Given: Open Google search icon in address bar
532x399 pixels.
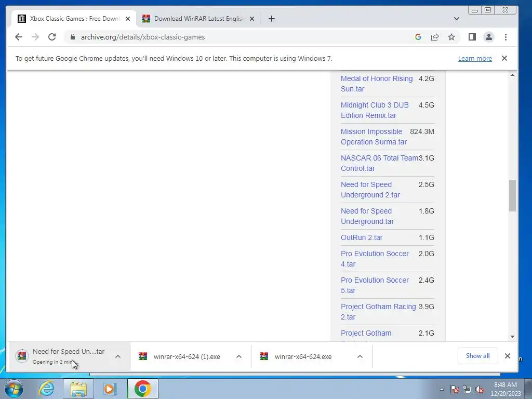Looking at the screenshot, I should coord(418,37).
